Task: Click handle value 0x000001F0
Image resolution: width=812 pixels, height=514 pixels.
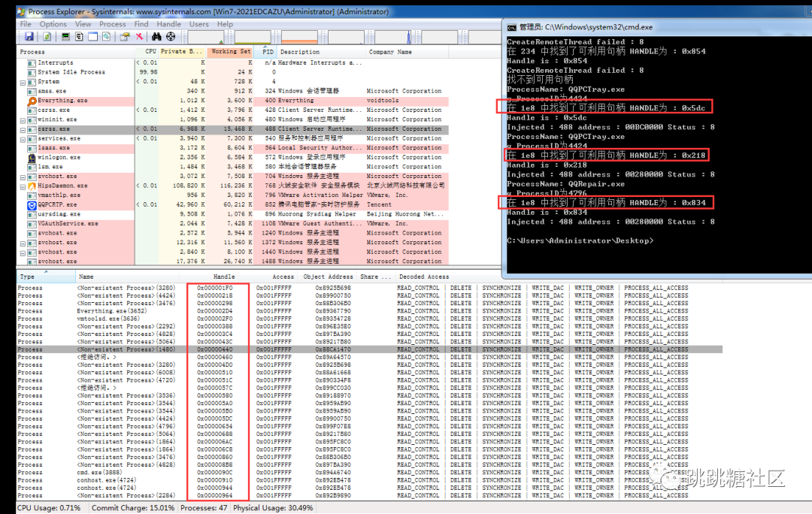Action: point(214,289)
